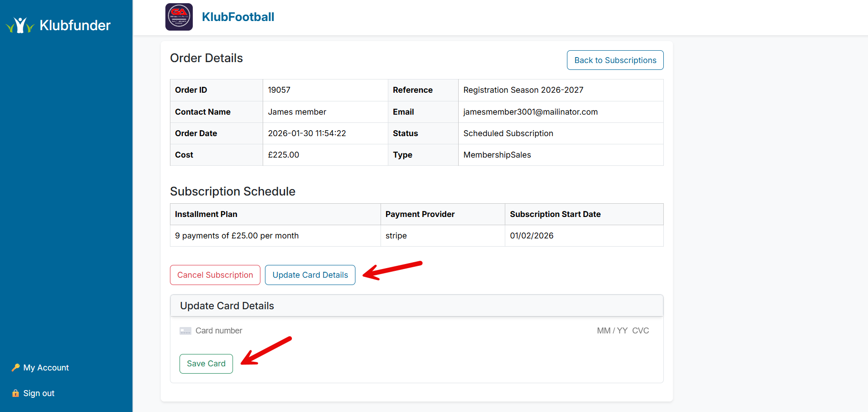Open the KlubFootball title link
This screenshot has height=412, width=868.
pyautogui.click(x=238, y=17)
